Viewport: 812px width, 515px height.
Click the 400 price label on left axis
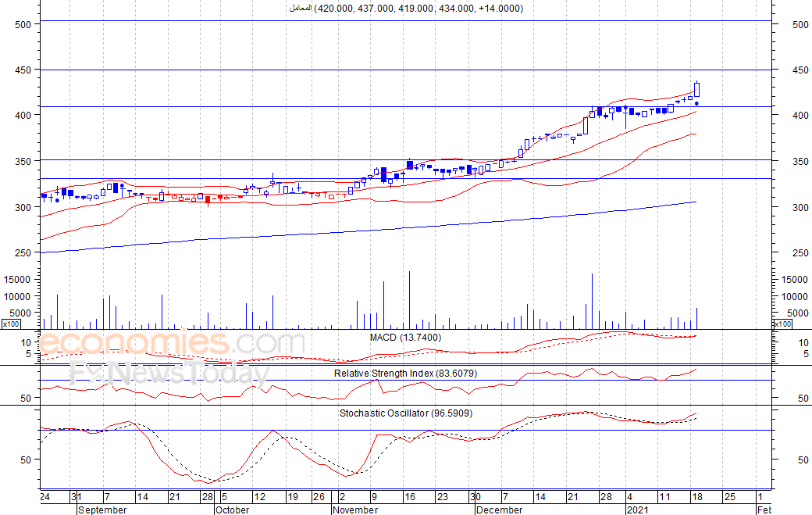click(x=23, y=115)
